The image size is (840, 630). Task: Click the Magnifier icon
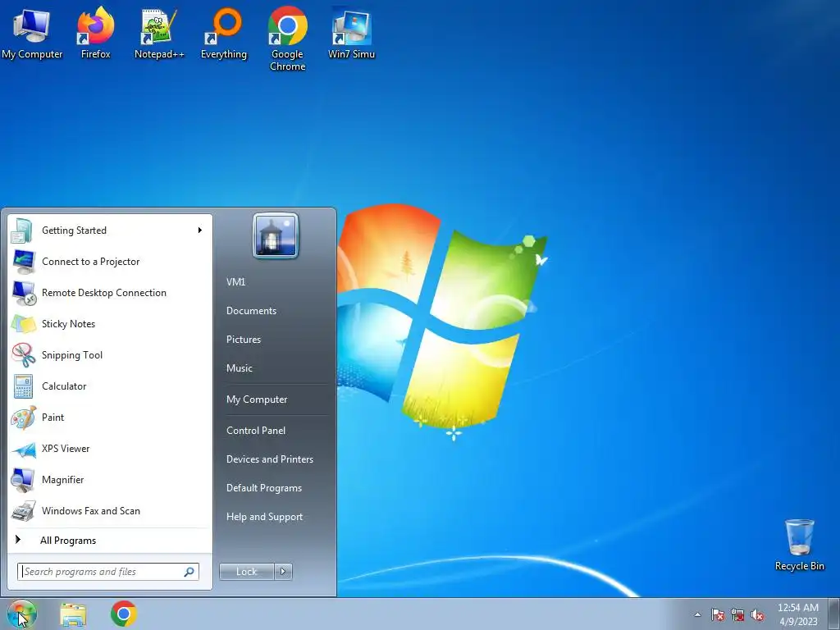click(23, 480)
